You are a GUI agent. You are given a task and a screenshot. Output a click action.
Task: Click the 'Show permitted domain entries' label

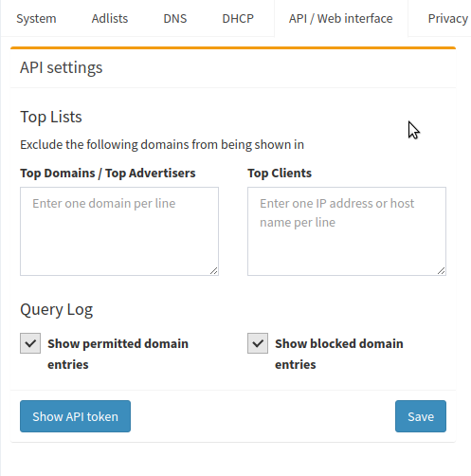tap(118, 354)
